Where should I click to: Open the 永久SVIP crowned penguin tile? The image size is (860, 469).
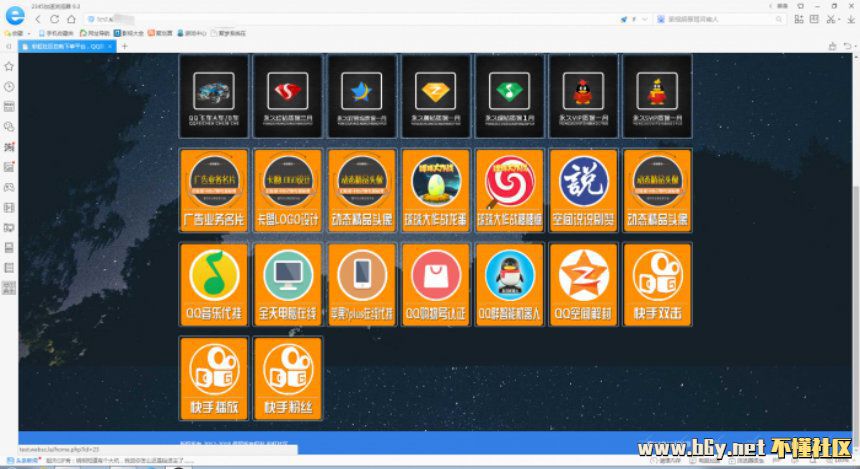657,96
